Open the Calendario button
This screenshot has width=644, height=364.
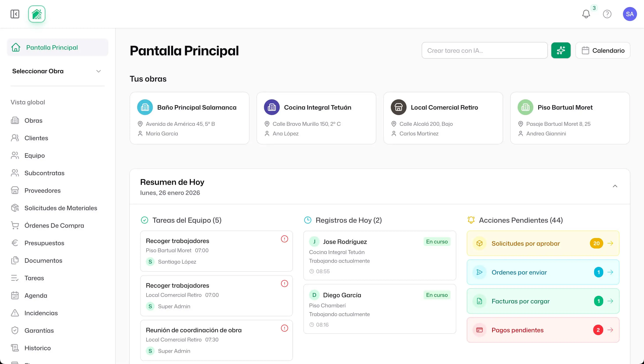coord(603,51)
